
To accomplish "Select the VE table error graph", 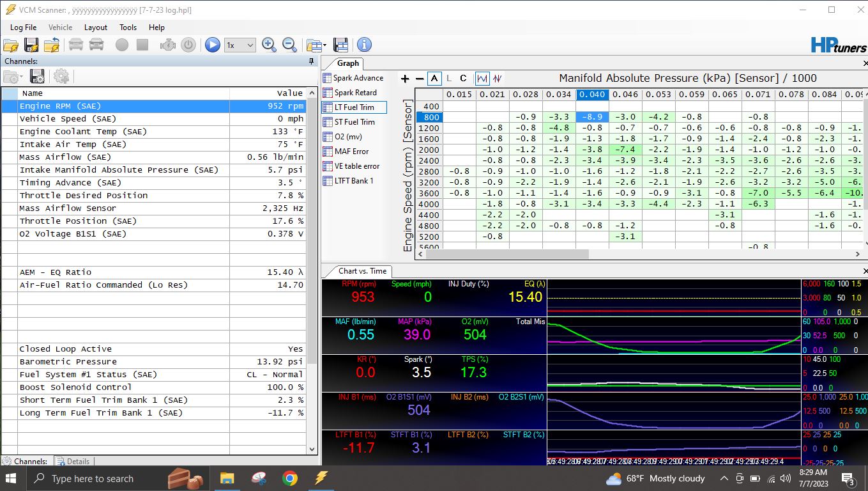I will (x=353, y=166).
